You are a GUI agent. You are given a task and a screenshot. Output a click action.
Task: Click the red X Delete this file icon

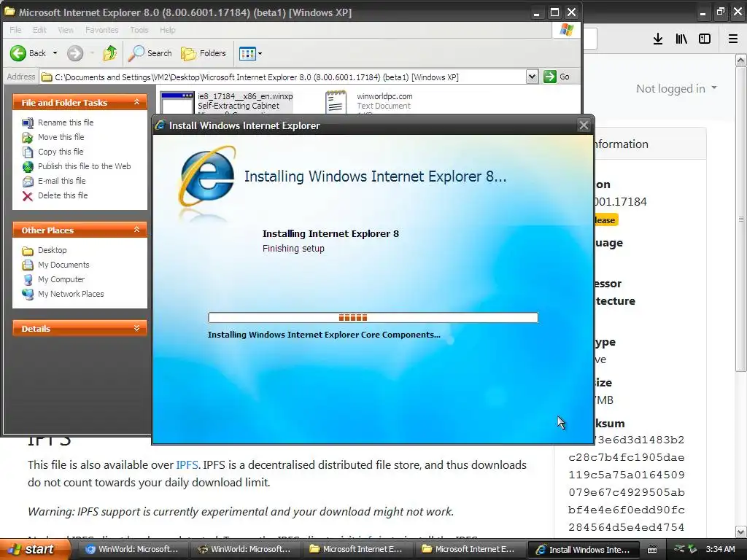click(x=28, y=195)
